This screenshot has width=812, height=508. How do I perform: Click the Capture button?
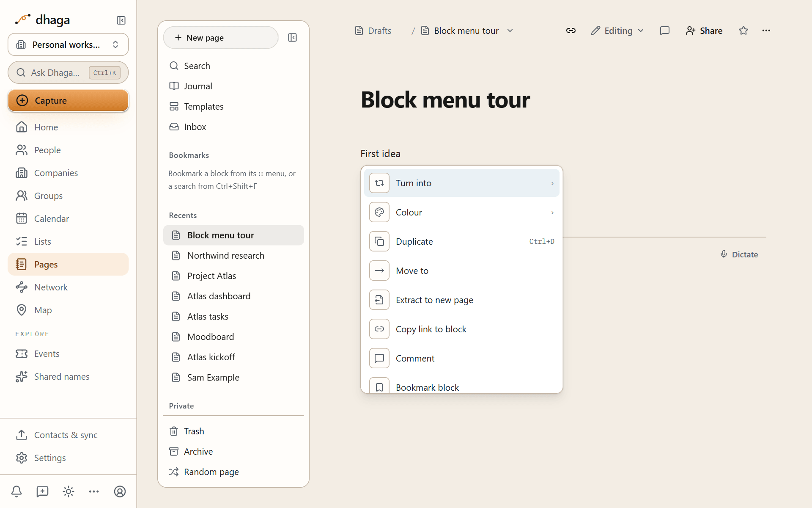click(68, 100)
